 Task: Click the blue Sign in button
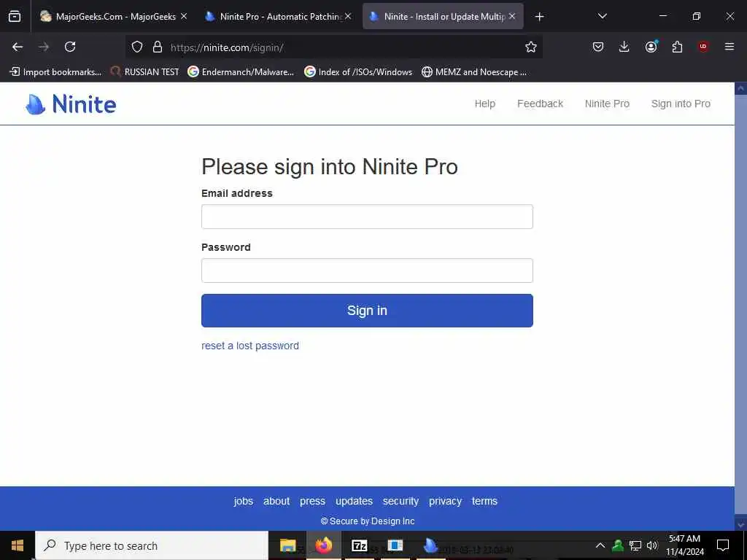(367, 311)
